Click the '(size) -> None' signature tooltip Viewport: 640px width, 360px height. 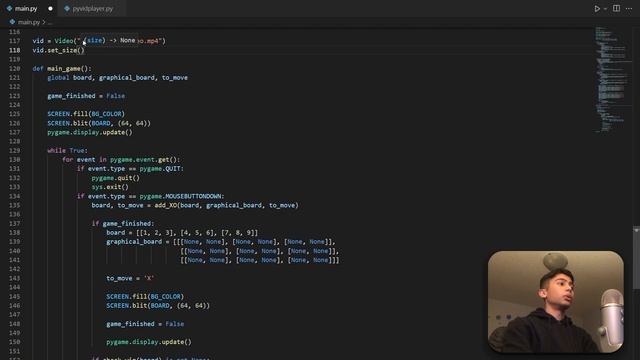click(110, 40)
